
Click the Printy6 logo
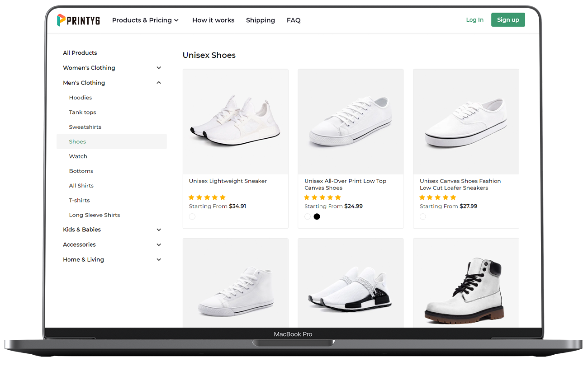(x=78, y=20)
